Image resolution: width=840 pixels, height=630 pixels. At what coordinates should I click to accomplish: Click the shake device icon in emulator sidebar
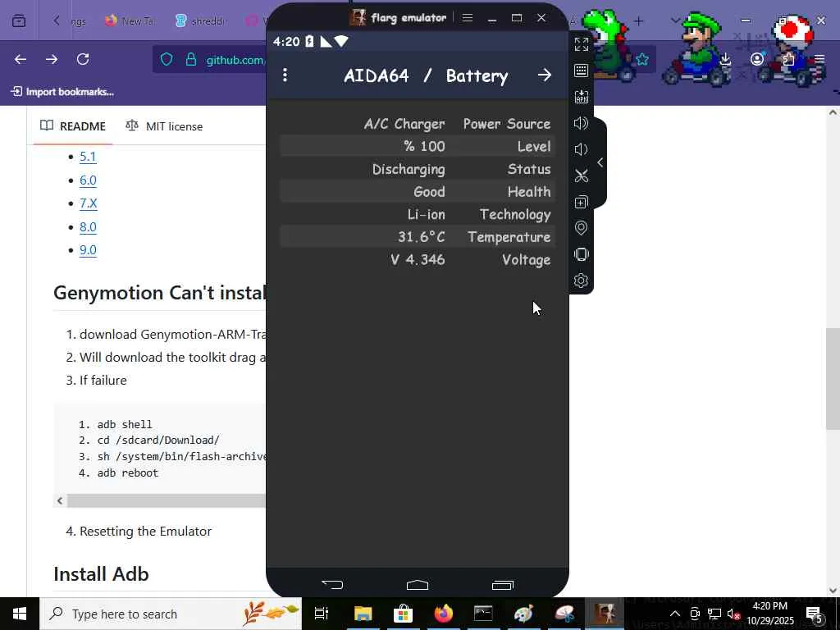click(582, 254)
